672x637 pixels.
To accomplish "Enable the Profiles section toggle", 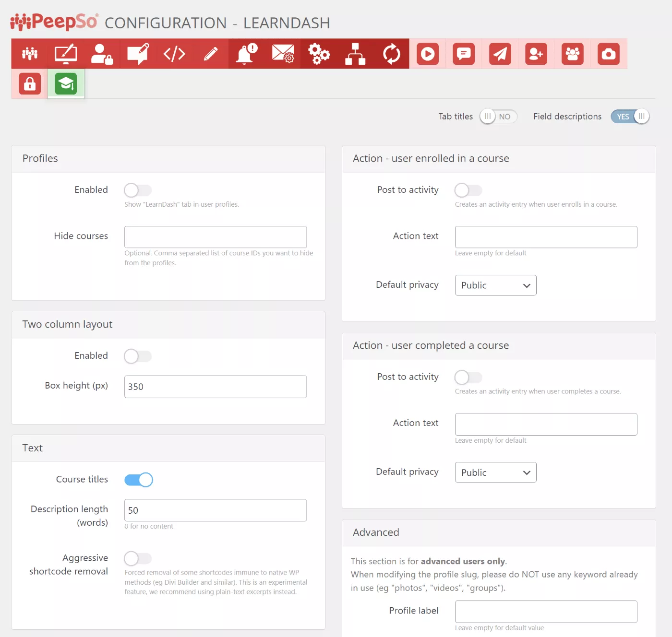I will 138,190.
